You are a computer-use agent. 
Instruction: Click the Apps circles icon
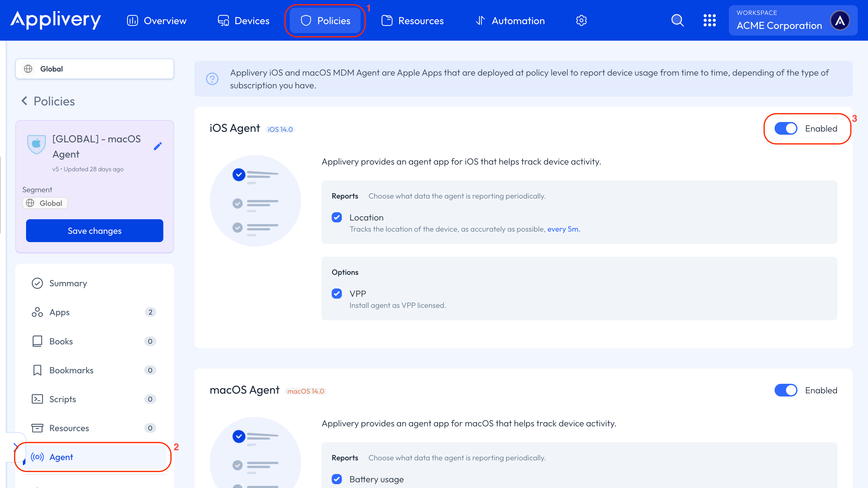click(37, 312)
